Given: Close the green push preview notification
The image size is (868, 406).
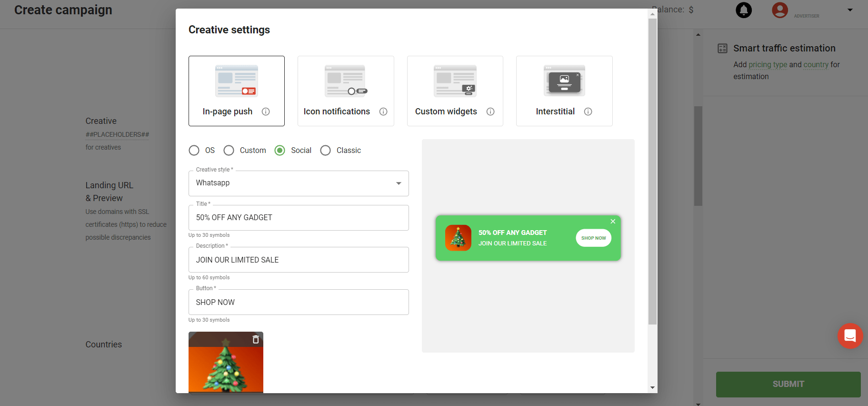Looking at the screenshot, I should click(613, 221).
